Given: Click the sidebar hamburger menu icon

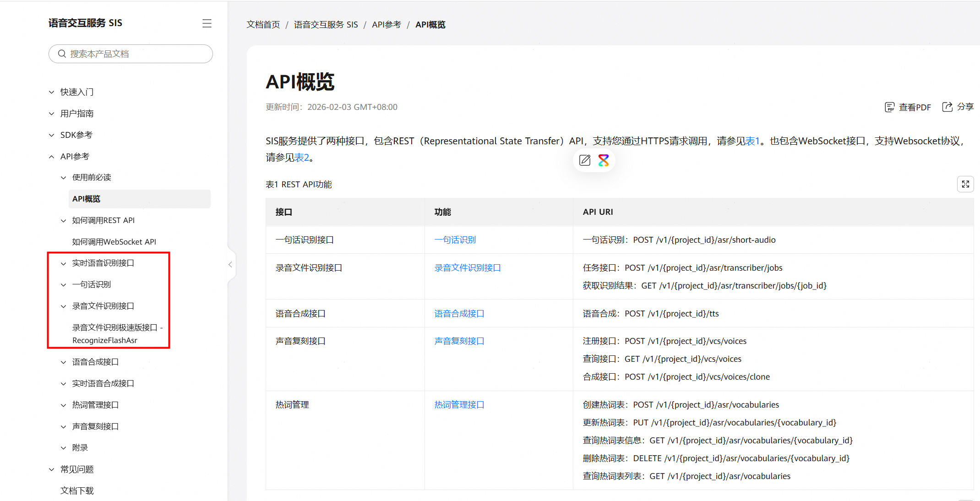Looking at the screenshot, I should (207, 23).
